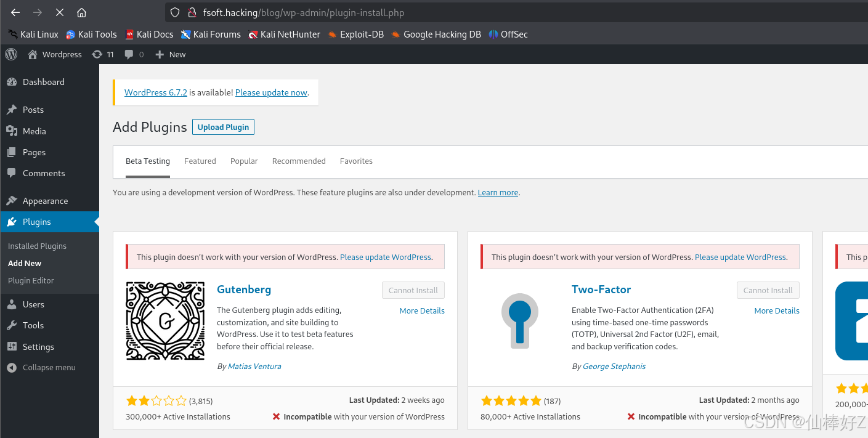Go to Installed Plugins submenu

(x=37, y=246)
